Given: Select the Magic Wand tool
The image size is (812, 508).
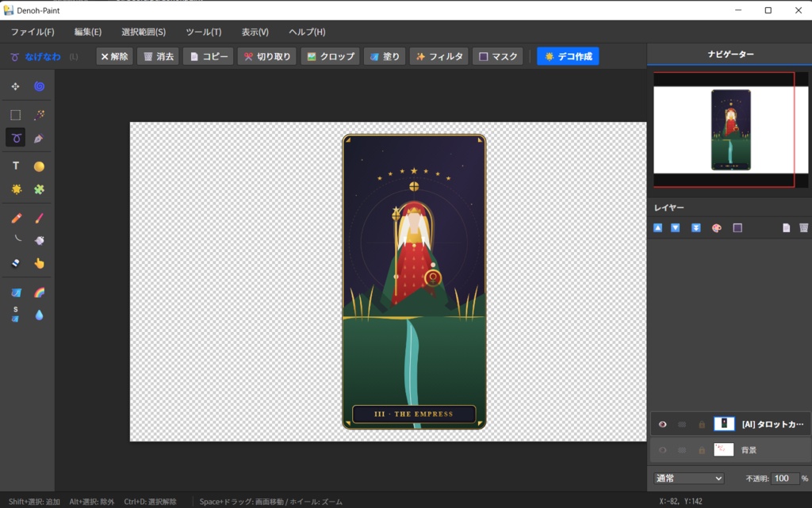Looking at the screenshot, I should point(40,115).
